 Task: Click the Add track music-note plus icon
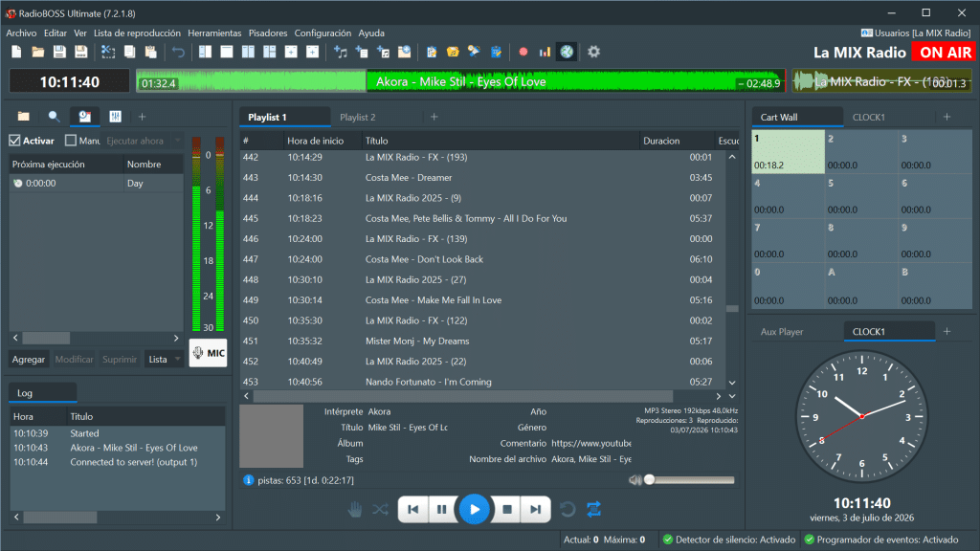pyautogui.click(x=341, y=52)
